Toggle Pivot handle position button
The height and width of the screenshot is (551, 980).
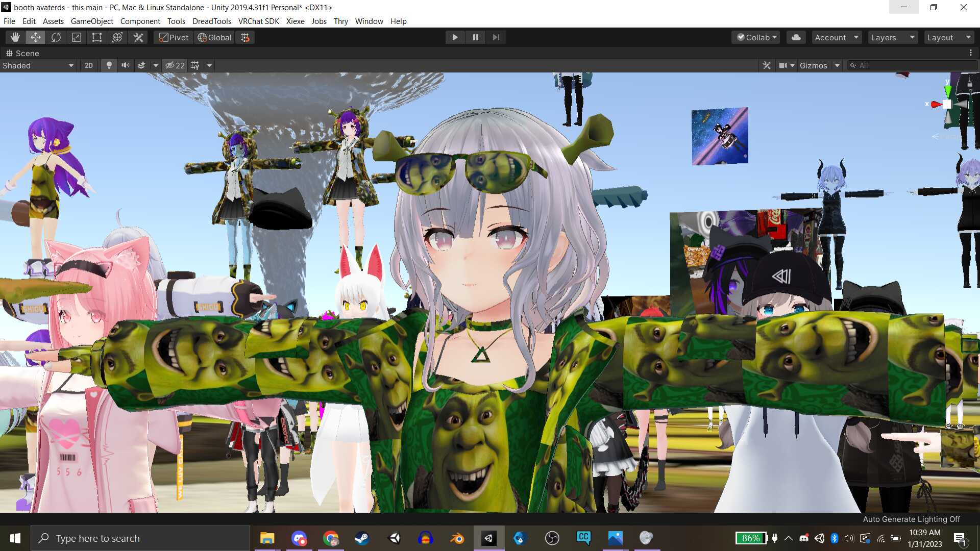point(174,37)
